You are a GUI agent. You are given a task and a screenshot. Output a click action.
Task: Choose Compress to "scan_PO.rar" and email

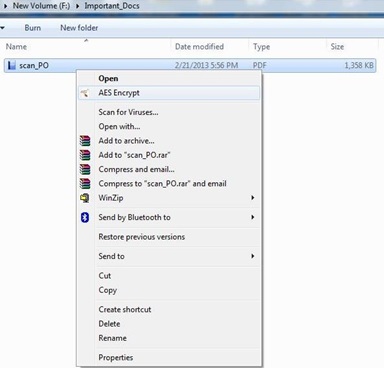point(168,184)
